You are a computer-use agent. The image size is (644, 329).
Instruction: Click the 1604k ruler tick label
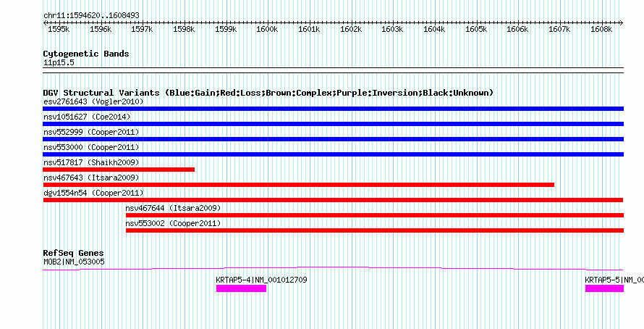click(x=435, y=30)
